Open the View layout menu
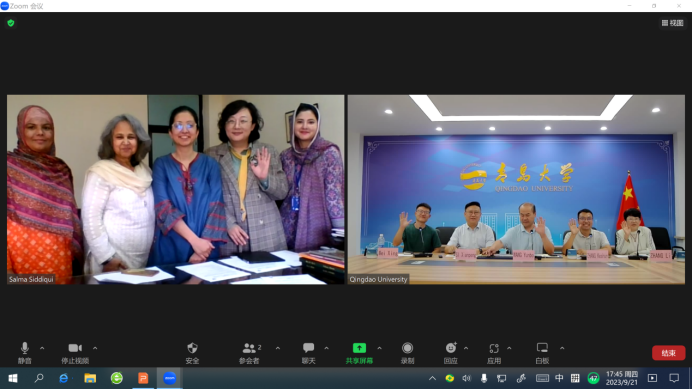 coord(672,23)
